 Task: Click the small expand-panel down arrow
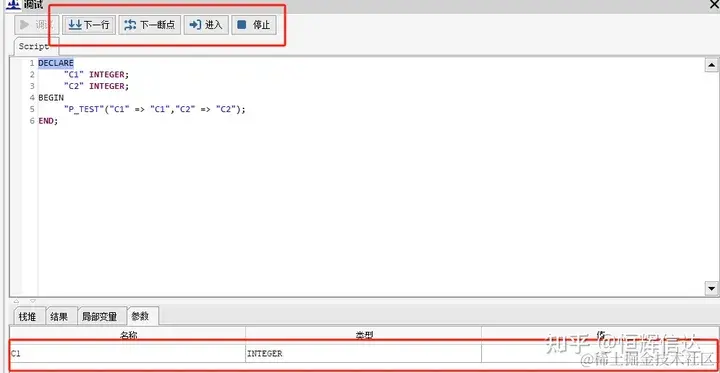[x=33, y=301]
